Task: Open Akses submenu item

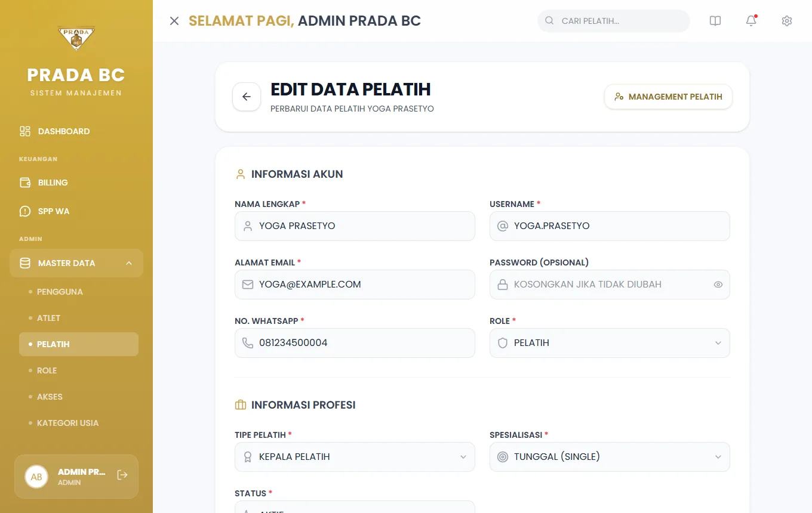Action: click(x=79, y=397)
